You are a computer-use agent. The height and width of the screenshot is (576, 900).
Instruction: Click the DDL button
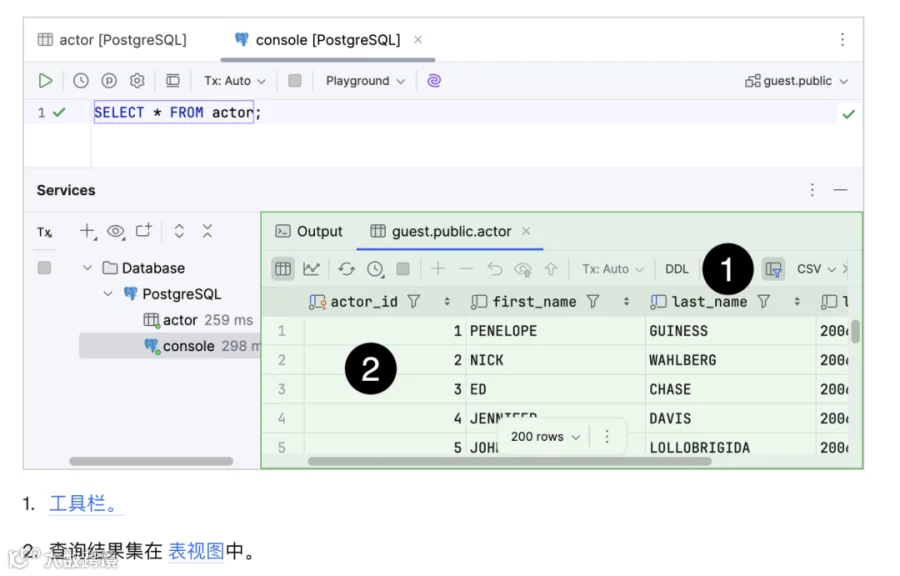[x=677, y=268]
